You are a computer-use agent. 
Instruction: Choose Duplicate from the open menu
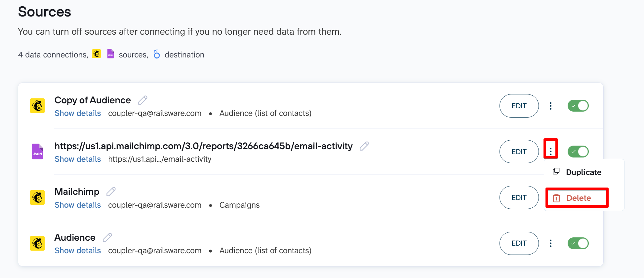pos(583,172)
